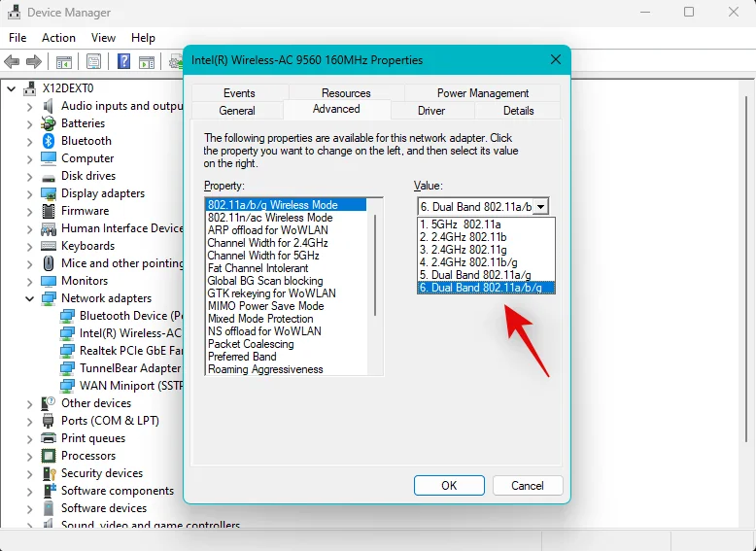Switch to the Power Management tab
This screenshot has height=551, width=756.
[483, 93]
